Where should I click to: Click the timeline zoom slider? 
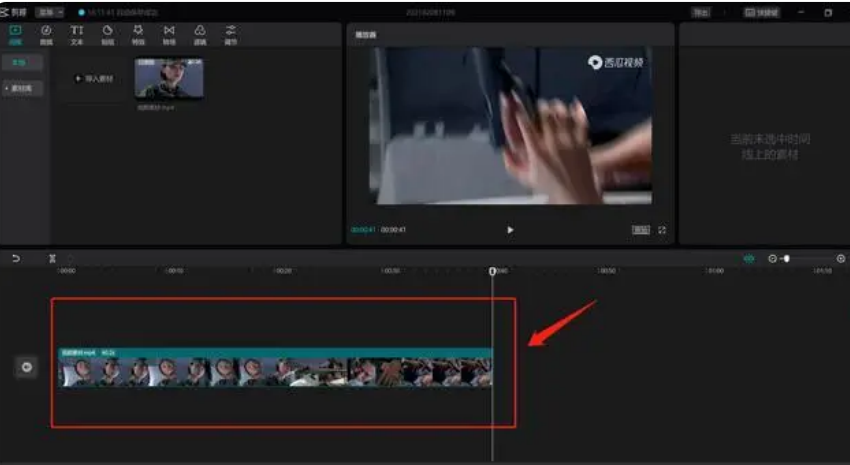[800, 258]
